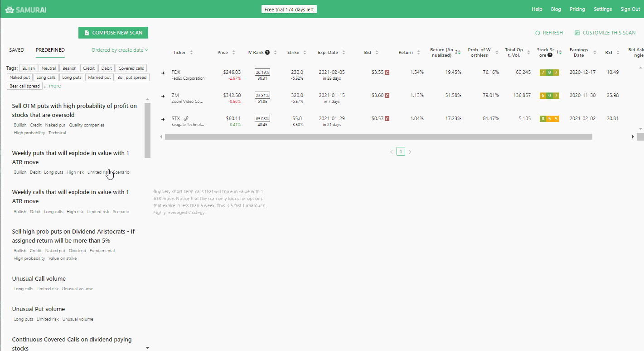
Task: Sort by Price column arrows
Action: pyautogui.click(x=233, y=53)
